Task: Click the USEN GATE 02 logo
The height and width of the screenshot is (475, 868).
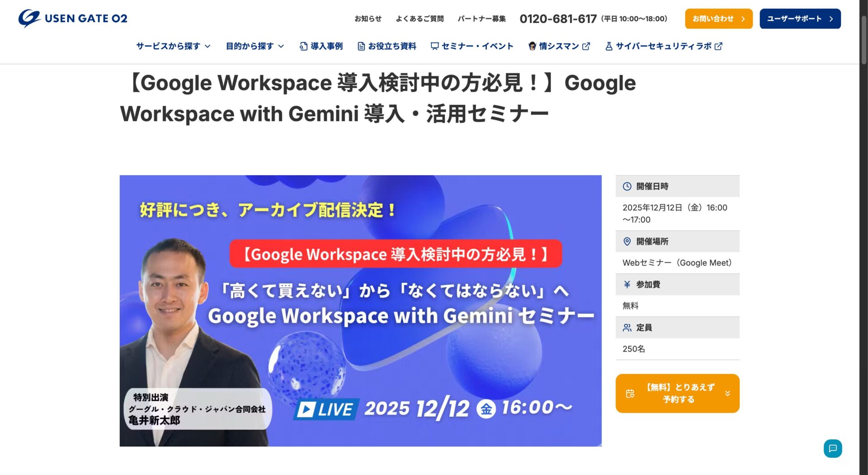Action: [x=72, y=19]
